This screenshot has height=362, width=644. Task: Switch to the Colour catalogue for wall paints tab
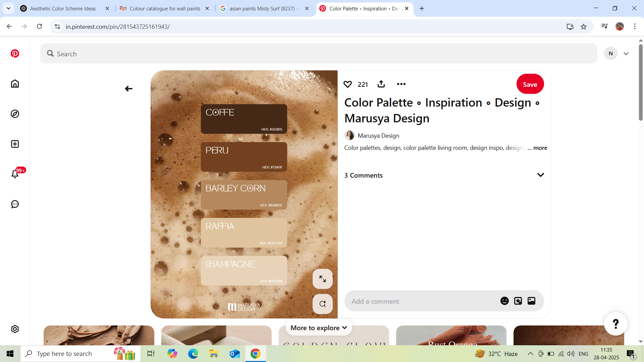[165, 8]
